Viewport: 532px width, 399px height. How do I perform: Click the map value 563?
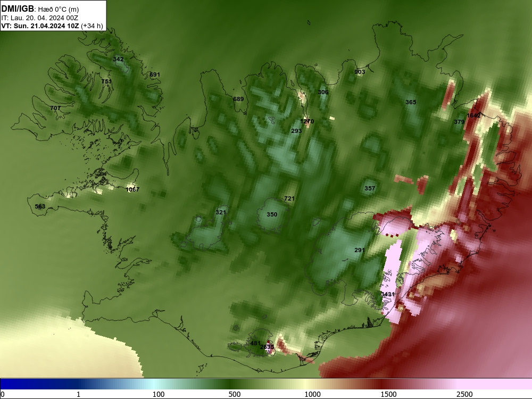(x=40, y=206)
